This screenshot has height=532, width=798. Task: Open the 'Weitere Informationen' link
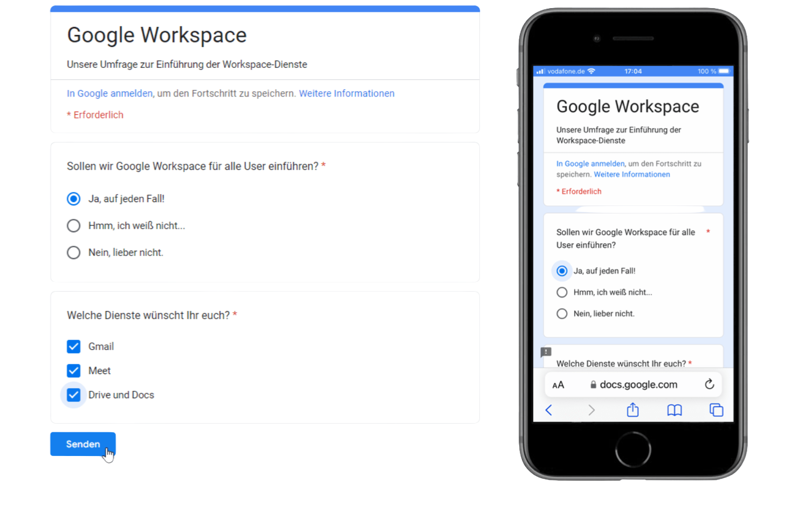(x=347, y=93)
